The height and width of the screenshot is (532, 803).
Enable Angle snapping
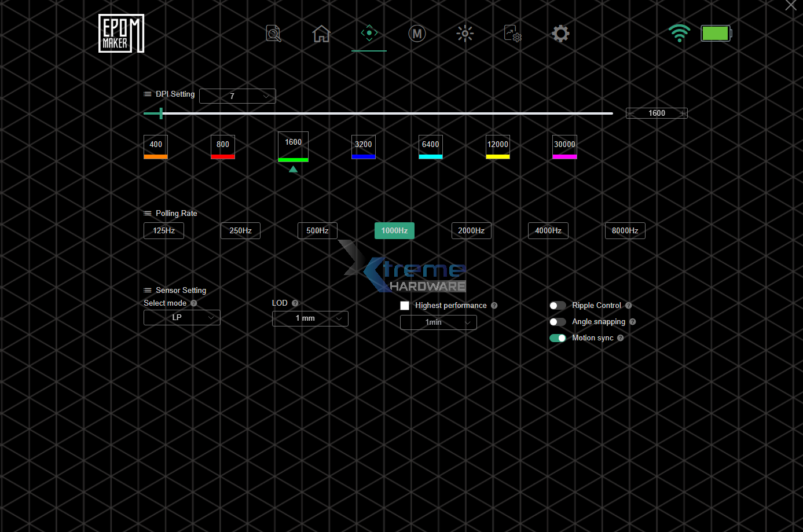click(x=558, y=321)
